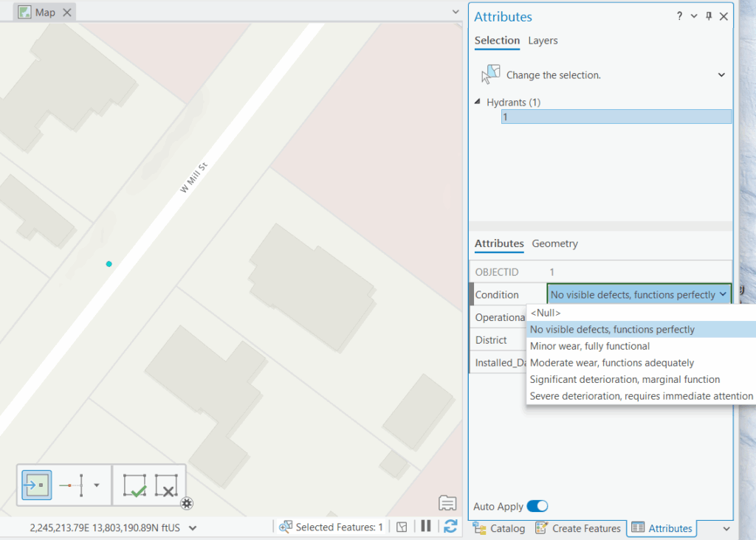Image resolution: width=756 pixels, height=540 pixels.
Task: Choose 'Minor wear, fully functional' option
Action: click(x=590, y=346)
